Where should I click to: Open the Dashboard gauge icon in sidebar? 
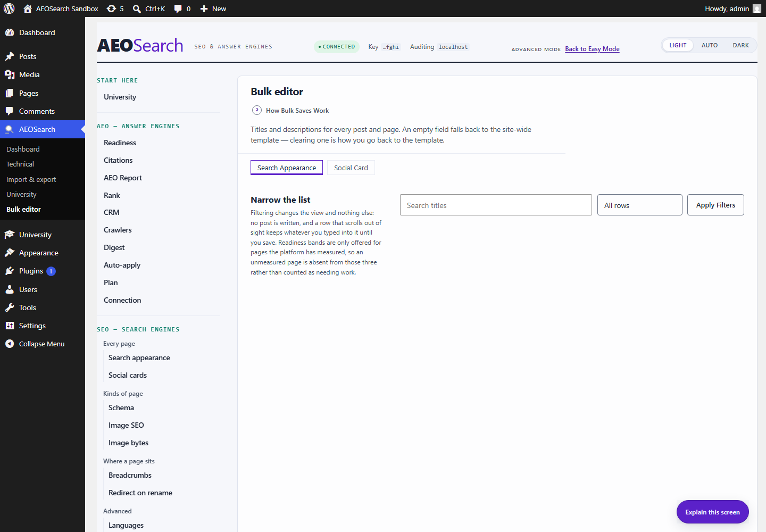click(x=10, y=32)
